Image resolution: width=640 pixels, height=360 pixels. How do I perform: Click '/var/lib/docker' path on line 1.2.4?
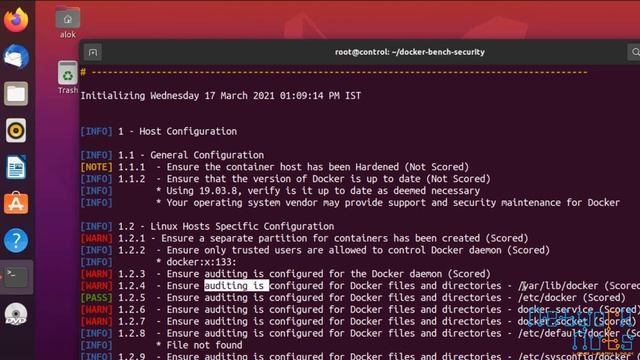[558, 286]
